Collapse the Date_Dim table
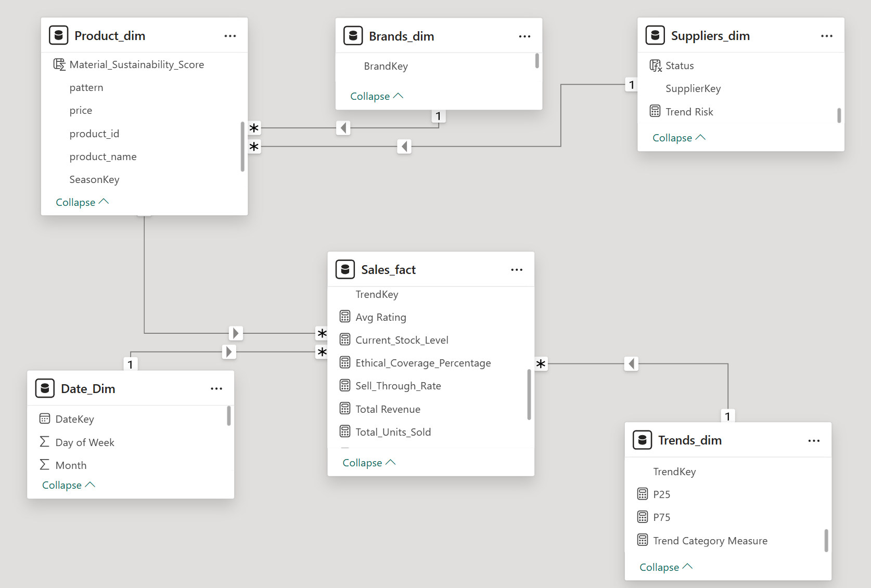Viewport: 871px width, 588px height. (x=69, y=485)
